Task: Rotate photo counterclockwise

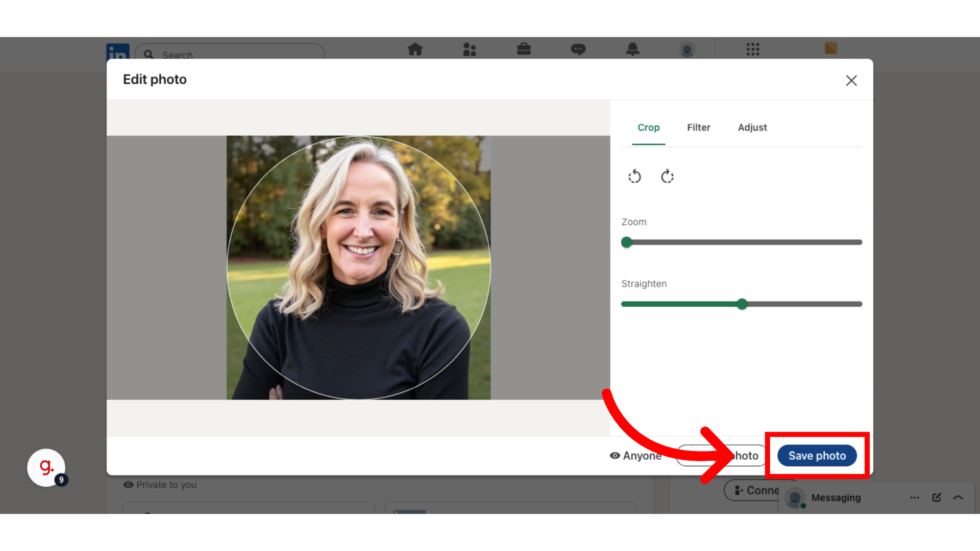Action: (634, 177)
